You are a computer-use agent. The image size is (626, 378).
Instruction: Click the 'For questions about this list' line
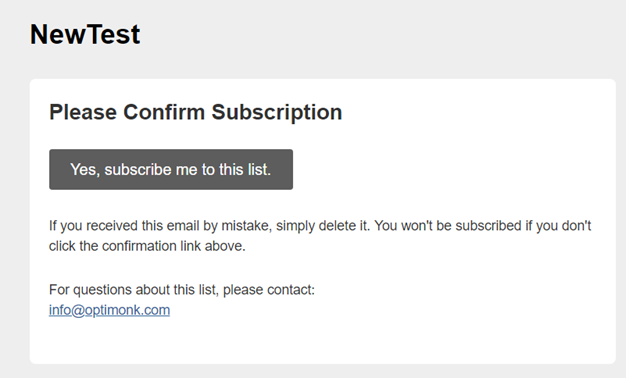coord(182,290)
